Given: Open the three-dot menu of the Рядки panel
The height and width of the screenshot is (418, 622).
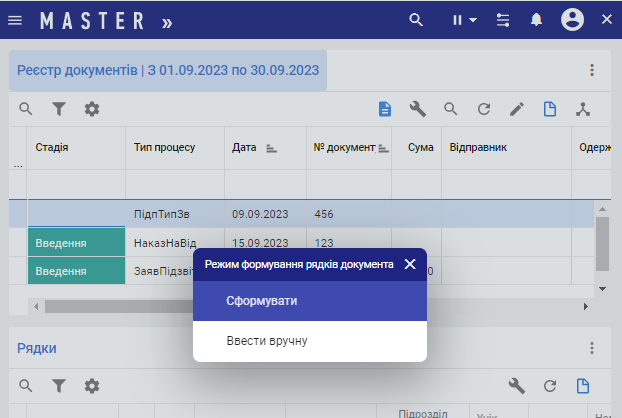Looking at the screenshot, I should coord(591,348).
